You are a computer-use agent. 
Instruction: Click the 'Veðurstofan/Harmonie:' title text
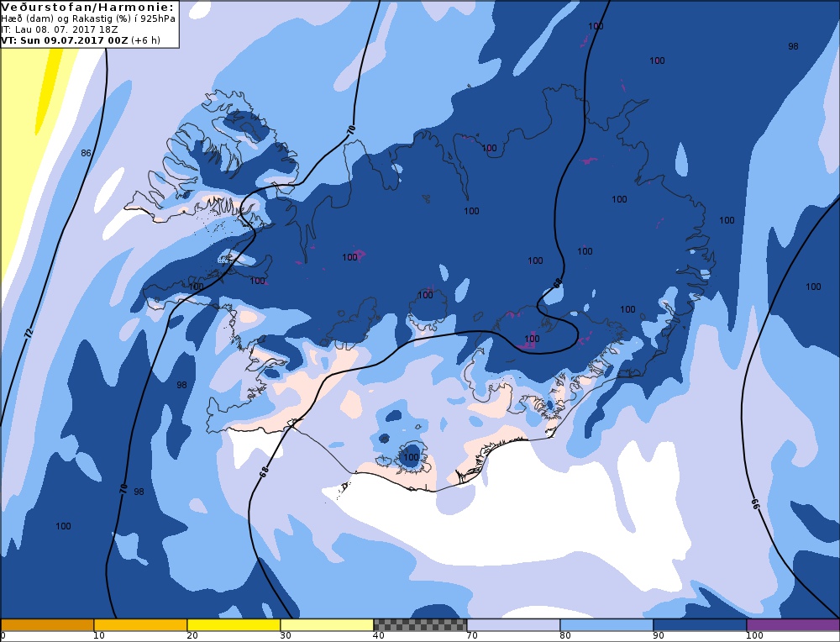tap(88, 7)
